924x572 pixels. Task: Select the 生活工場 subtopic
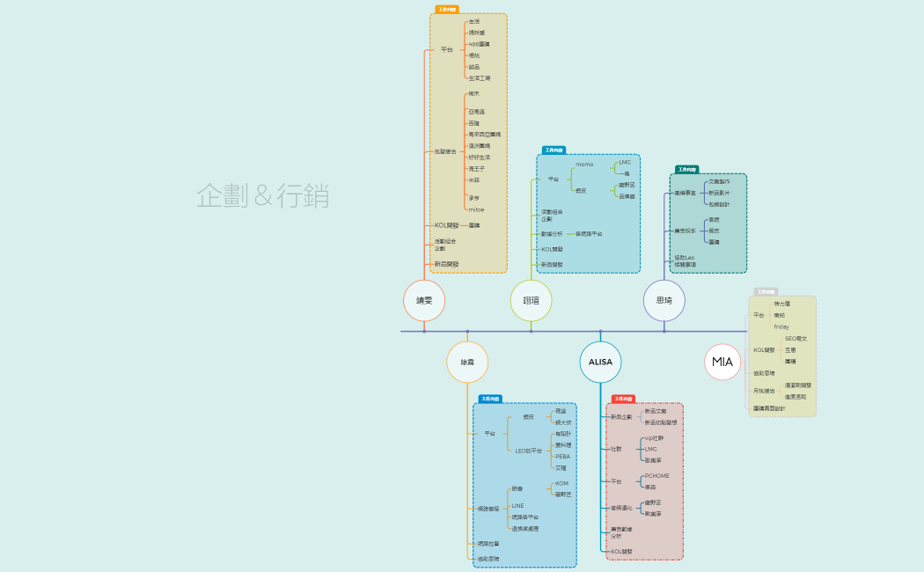480,77
